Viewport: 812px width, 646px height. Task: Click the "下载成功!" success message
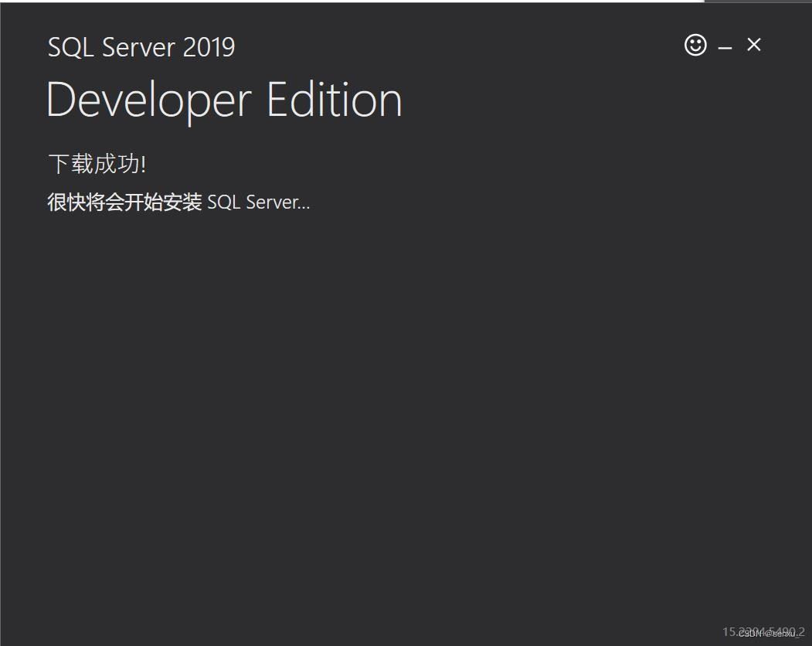97,164
